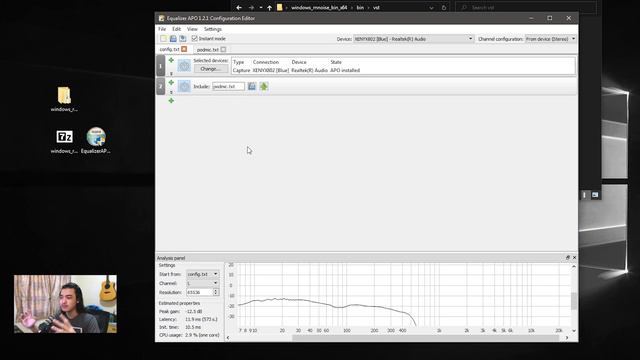Click the graph scroll-right arrow
This screenshot has width=640, height=360.
tap(567, 338)
